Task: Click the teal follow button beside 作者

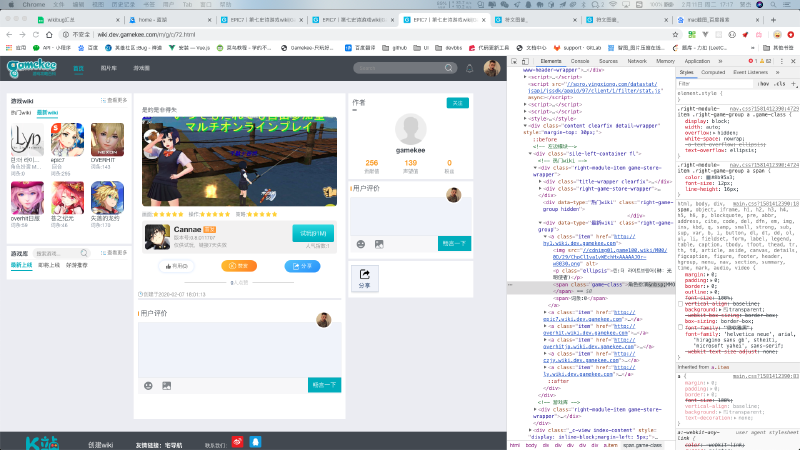Action: (x=458, y=103)
